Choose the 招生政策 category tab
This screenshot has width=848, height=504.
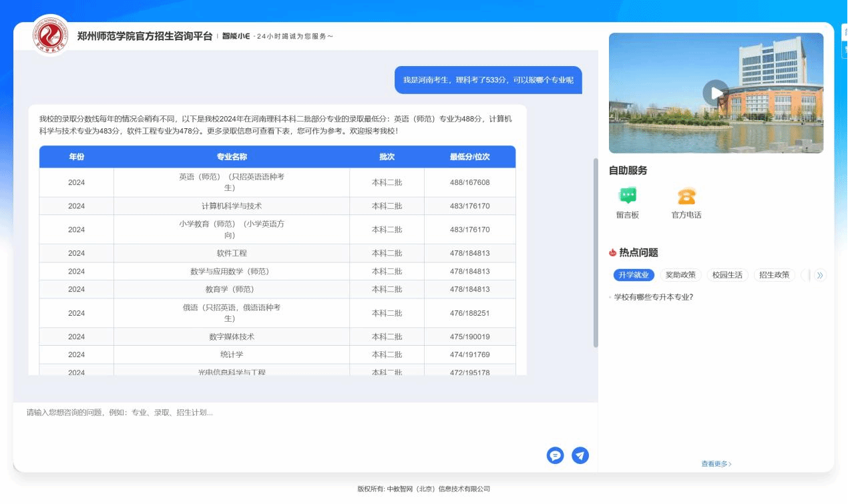click(x=774, y=275)
